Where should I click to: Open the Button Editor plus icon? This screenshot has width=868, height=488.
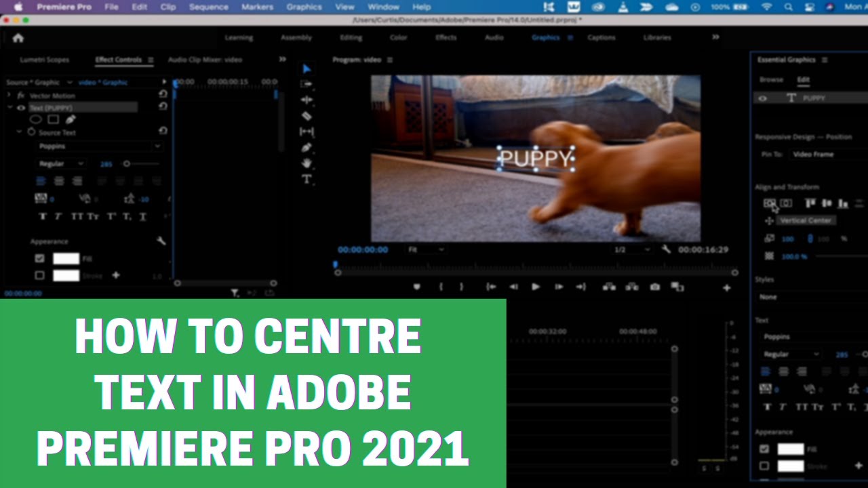click(x=726, y=287)
